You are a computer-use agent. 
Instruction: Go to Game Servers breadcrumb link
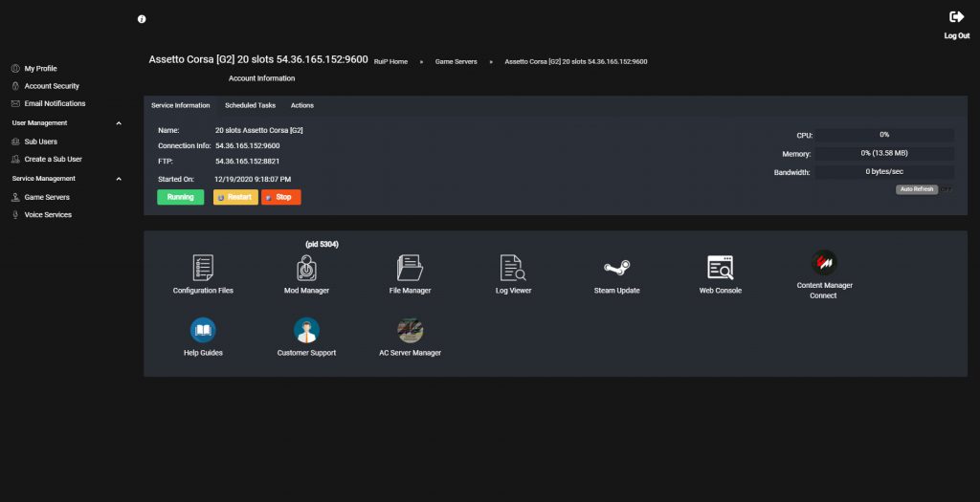[457, 62]
